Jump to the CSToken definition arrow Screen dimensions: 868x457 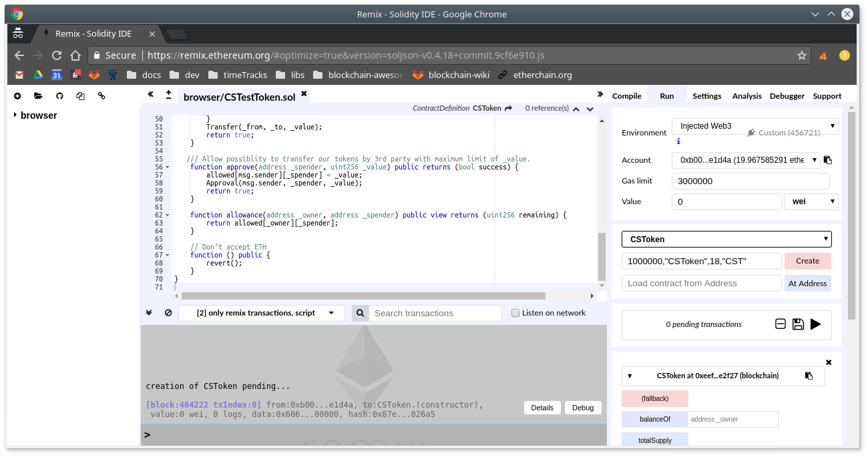click(508, 108)
